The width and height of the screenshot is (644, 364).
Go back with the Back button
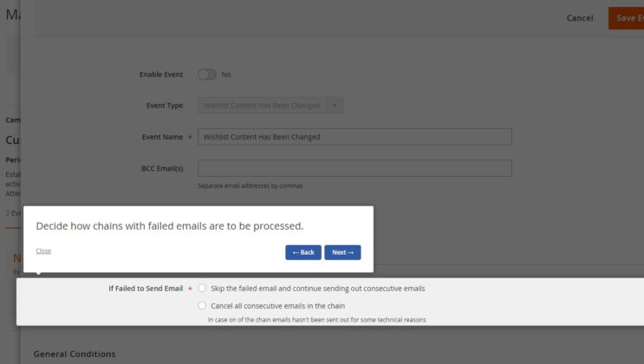coord(303,252)
